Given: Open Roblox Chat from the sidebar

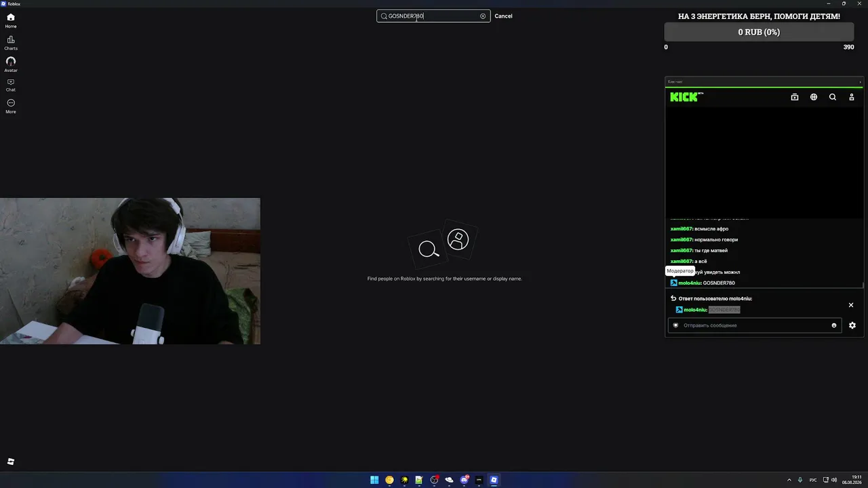Looking at the screenshot, I should tap(11, 85).
